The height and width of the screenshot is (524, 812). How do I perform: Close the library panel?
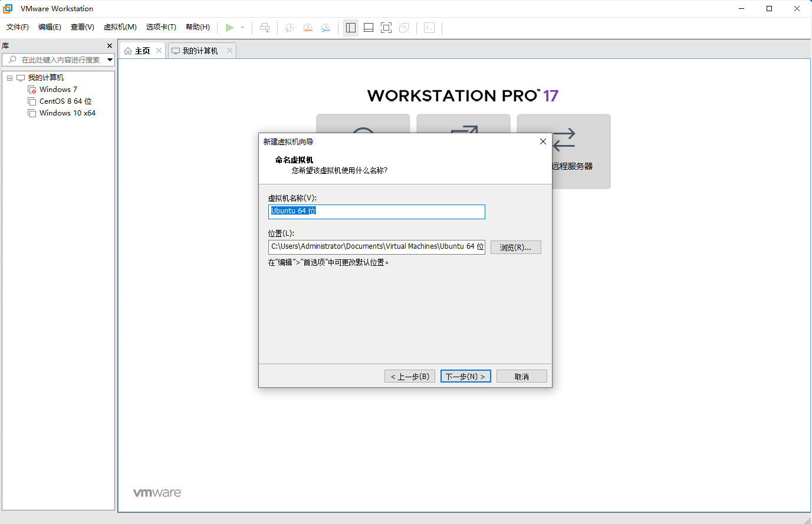[109, 45]
